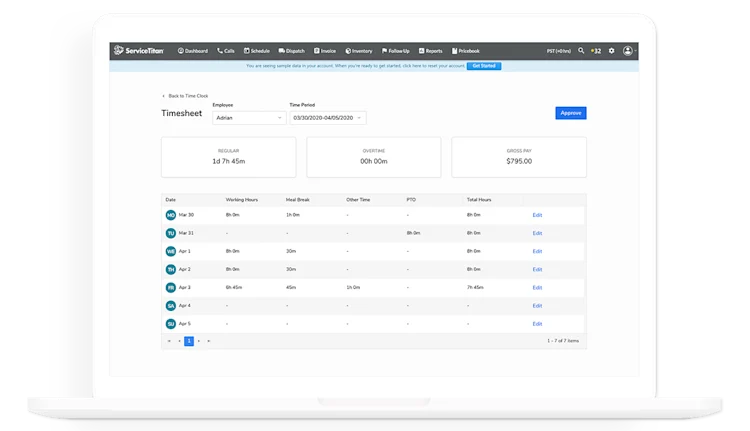The height and width of the screenshot is (431, 750).
Task: Open the Invoice section
Action: tap(325, 51)
